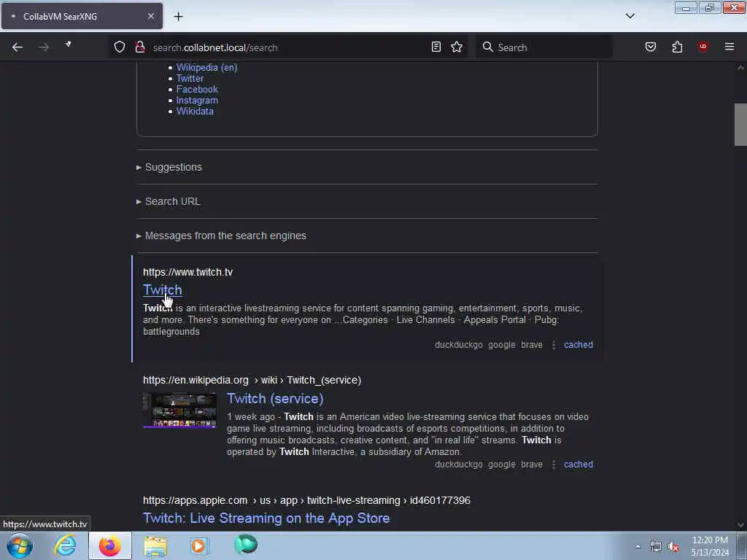Click the en.wikipedia.org result URL

pyautogui.click(x=252, y=380)
